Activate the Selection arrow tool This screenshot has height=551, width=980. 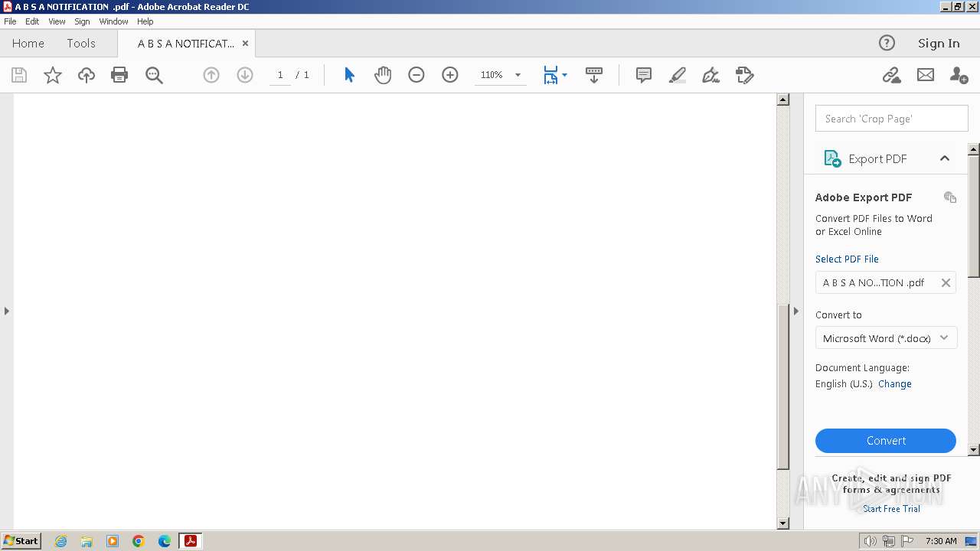pyautogui.click(x=349, y=75)
